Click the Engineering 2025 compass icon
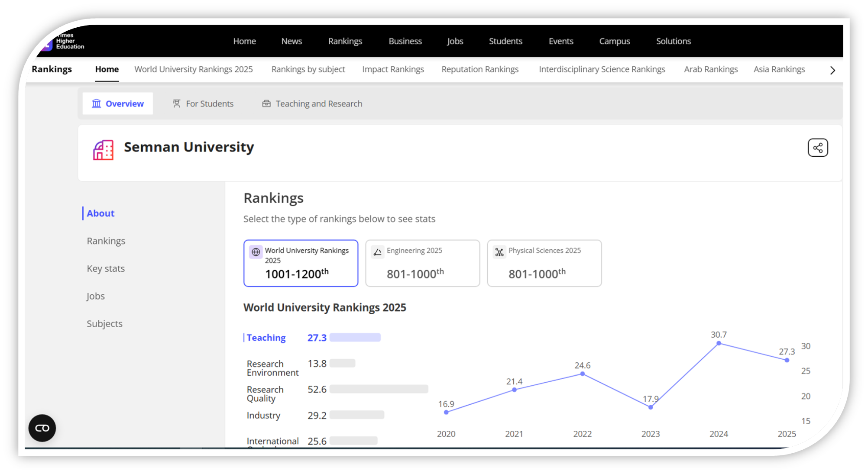Image resolution: width=868 pixels, height=474 pixels. [377, 252]
